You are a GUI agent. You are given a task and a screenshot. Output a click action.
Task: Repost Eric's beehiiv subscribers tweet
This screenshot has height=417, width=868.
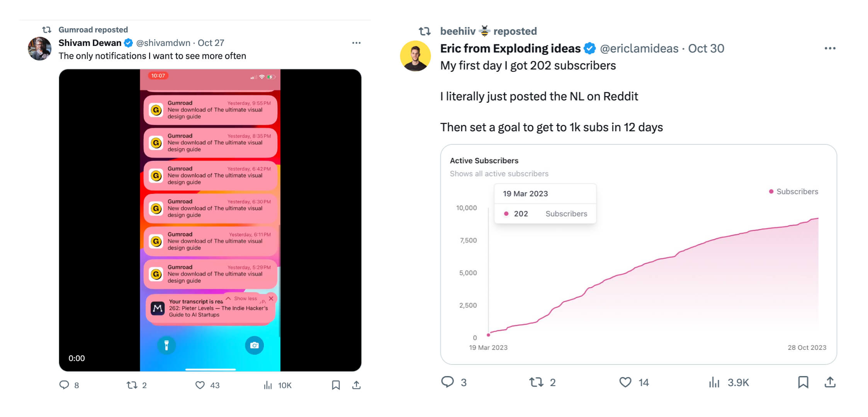tap(536, 382)
